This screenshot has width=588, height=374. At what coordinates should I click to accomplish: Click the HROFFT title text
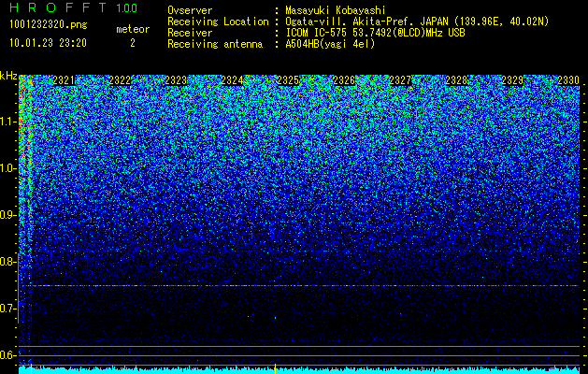tap(59, 7)
